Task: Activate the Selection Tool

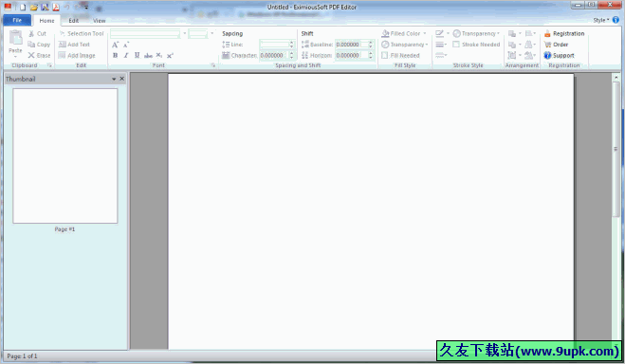Action: (x=82, y=34)
